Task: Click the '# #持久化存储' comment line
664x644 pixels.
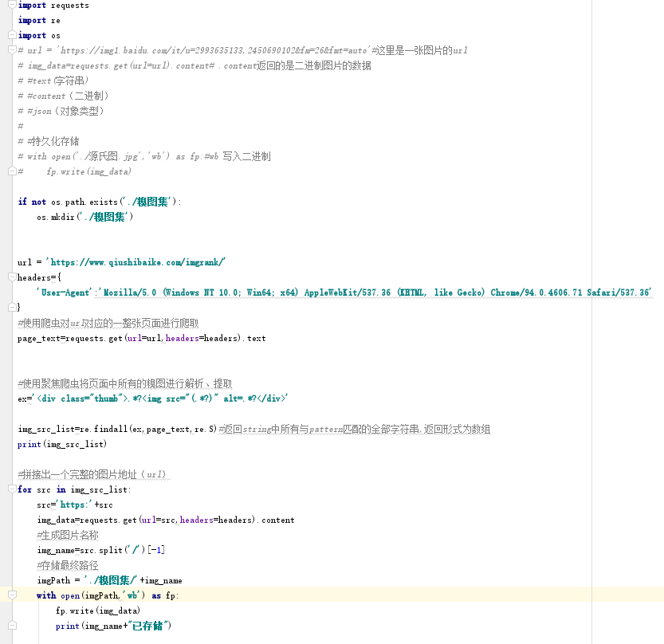Action: (x=49, y=141)
